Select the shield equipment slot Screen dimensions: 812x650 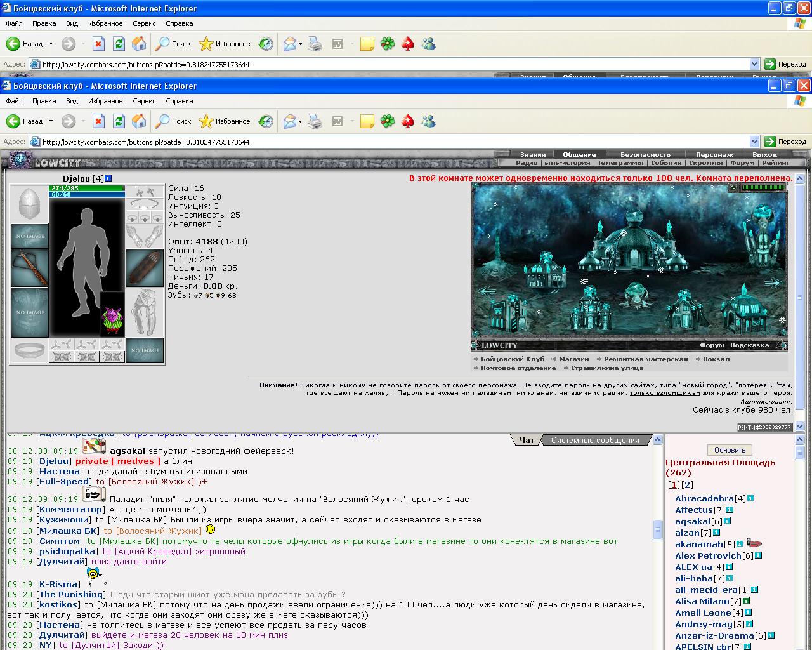145,269
